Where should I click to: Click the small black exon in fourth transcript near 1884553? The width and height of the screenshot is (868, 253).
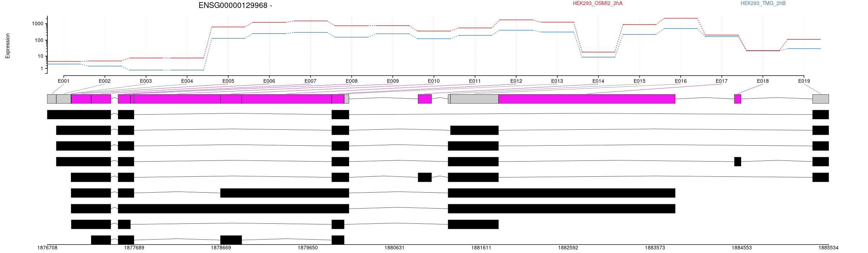click(x=737, y=162)
